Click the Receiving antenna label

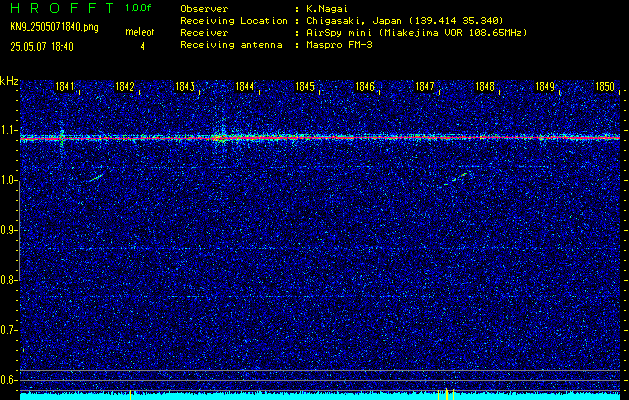coord(231,45)
